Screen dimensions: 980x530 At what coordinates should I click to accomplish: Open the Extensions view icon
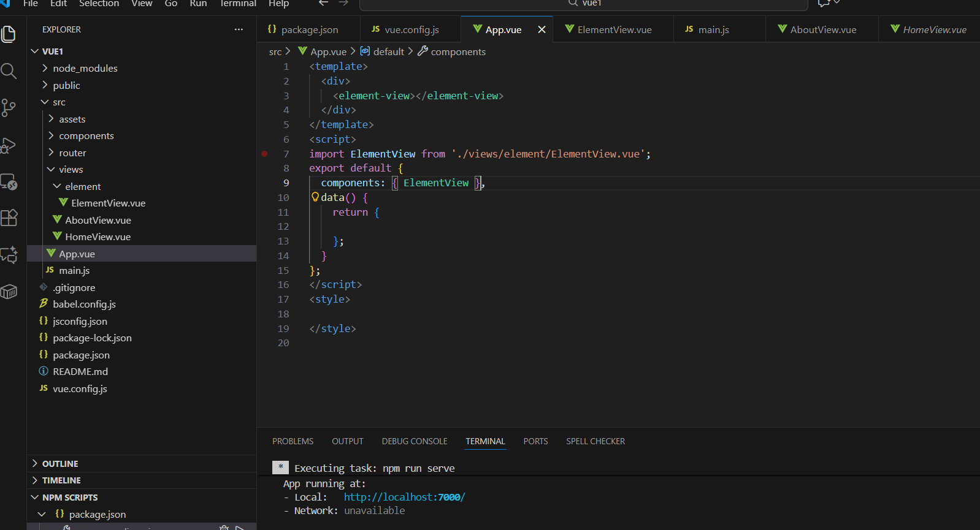[9, 218]
